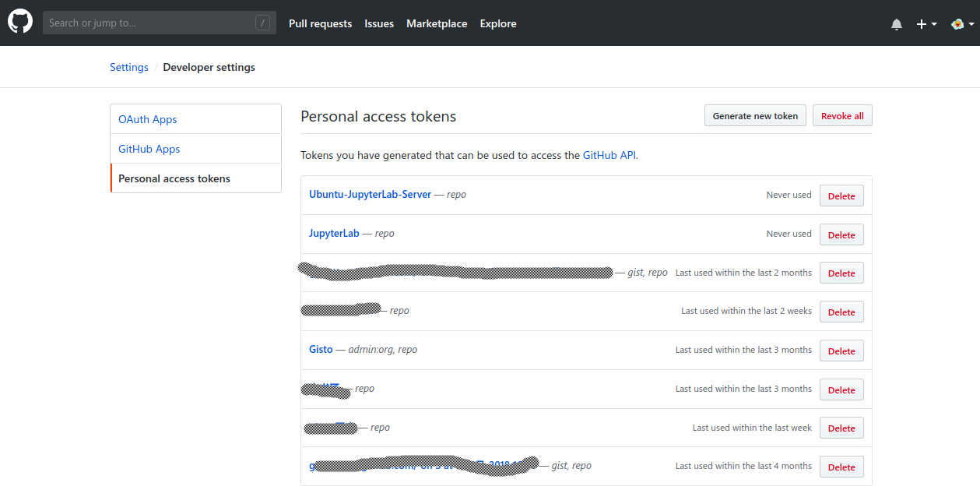This screenshot has width=980, height=490.
Task: Open the user avatar menu
Action: (963, 24)
